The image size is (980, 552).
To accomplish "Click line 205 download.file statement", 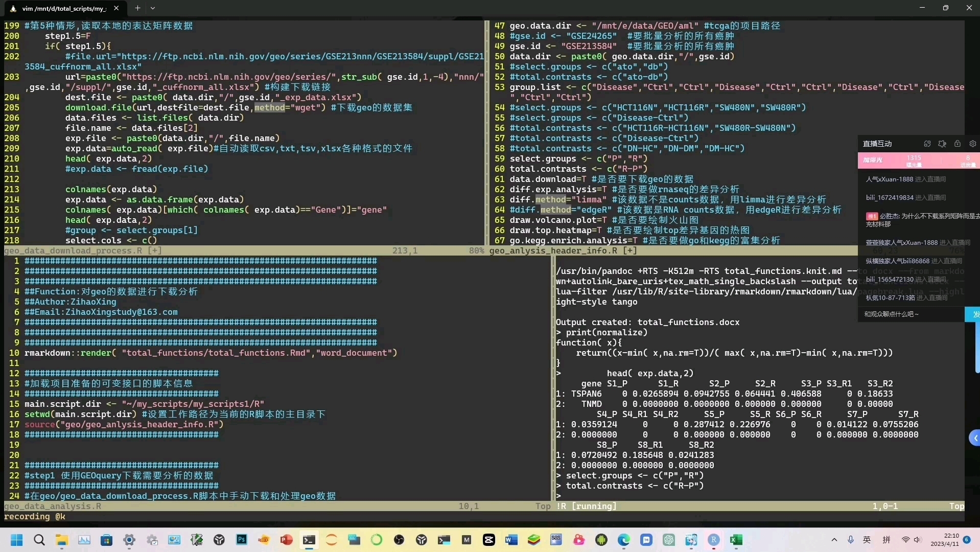I will tap(239, 107).
